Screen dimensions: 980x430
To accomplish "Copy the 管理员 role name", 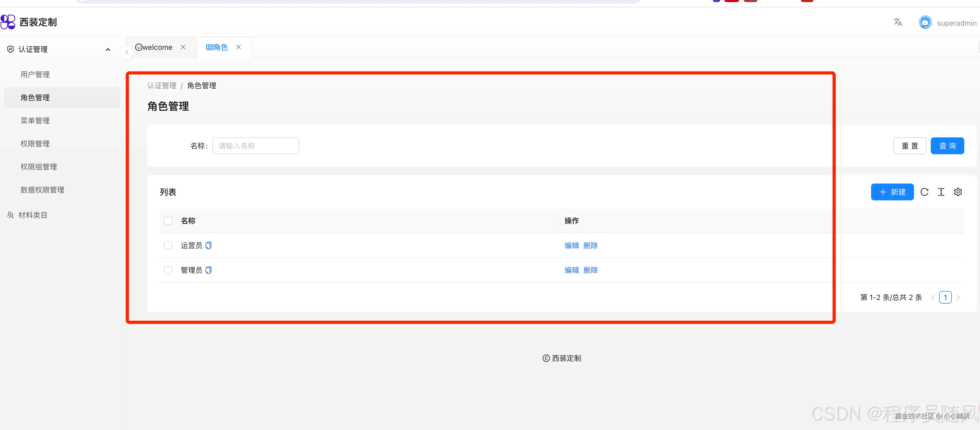I will [x=208, y=270].
